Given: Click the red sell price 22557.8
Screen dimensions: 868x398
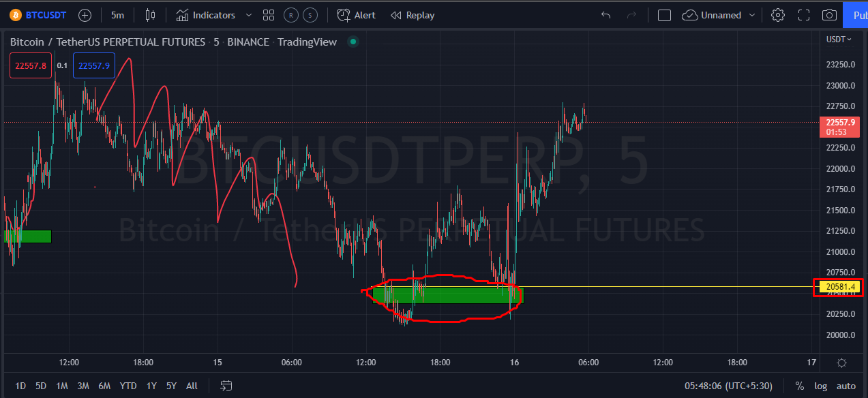Looking at the screenshot, I should 31,65.
